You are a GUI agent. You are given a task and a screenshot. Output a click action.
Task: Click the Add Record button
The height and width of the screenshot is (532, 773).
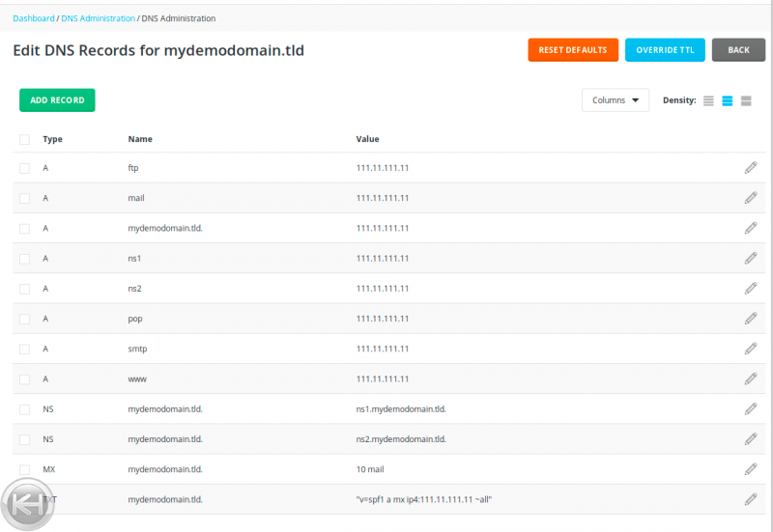[x=57, y=100]
